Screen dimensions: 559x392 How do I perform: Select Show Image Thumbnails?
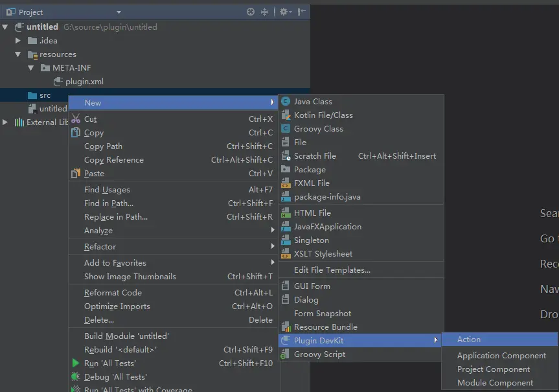pos(173,277)
